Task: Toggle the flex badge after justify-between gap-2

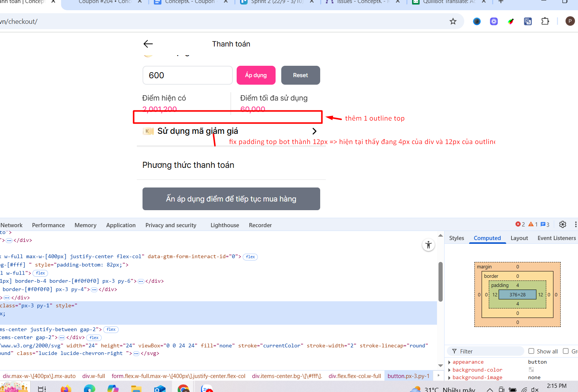Action: pyautogui.click(x=111, y=330)
